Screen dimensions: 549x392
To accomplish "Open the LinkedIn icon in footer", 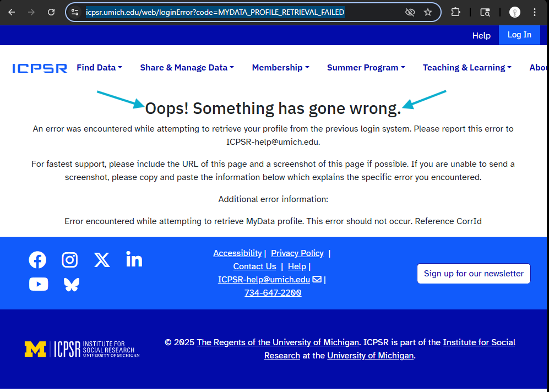I will [134, 259].
